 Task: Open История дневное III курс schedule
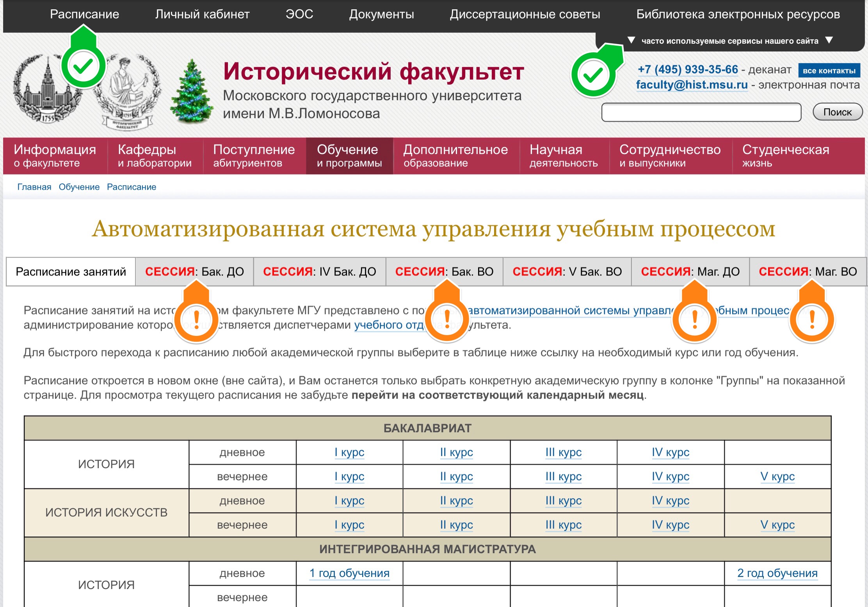[x=564, y=453]
